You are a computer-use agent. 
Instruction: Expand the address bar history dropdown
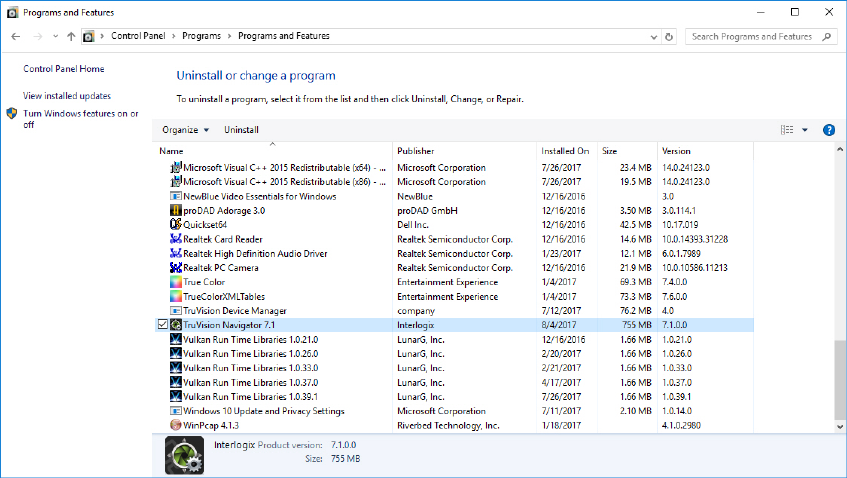(x=654, y=37)
